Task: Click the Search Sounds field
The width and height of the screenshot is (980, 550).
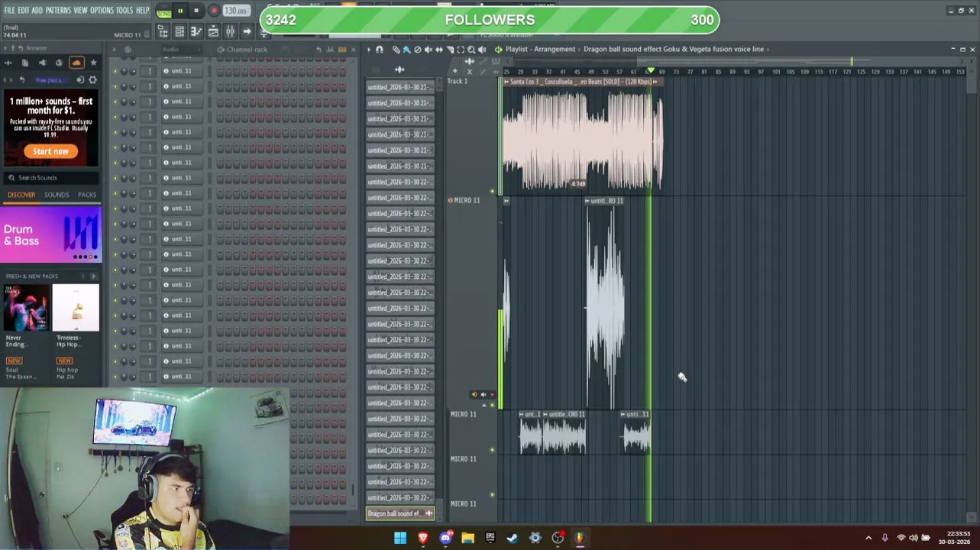Action: pyautogui.click(x=51, y=177)
